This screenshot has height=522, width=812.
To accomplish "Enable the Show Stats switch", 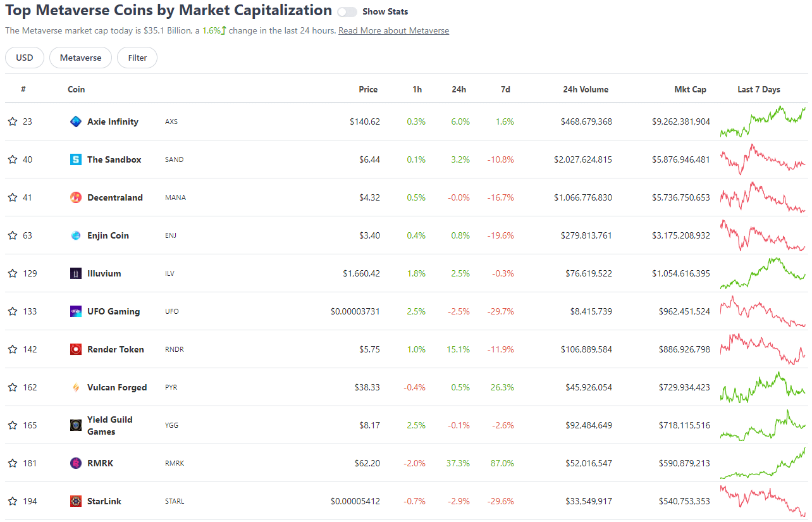I will [347, 12].
